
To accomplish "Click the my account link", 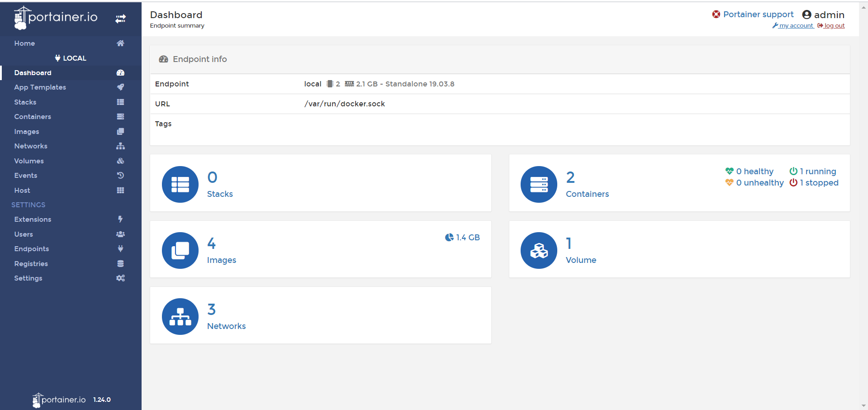I will point(796,26).
